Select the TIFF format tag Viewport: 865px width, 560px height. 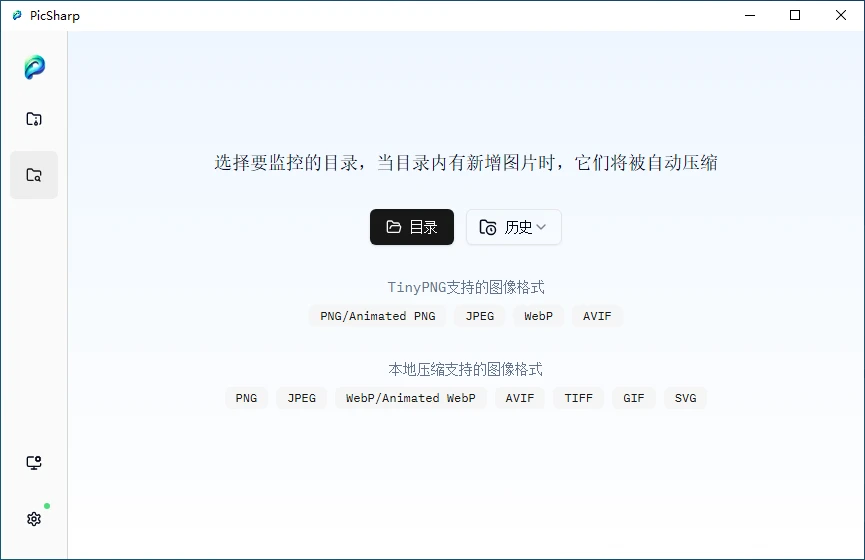pos(578,398)
